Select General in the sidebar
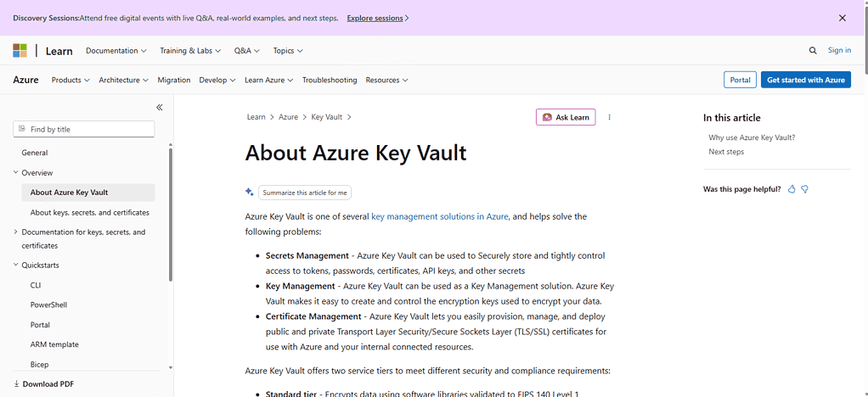Screen dimensions: 868x397 click(35, 153)
